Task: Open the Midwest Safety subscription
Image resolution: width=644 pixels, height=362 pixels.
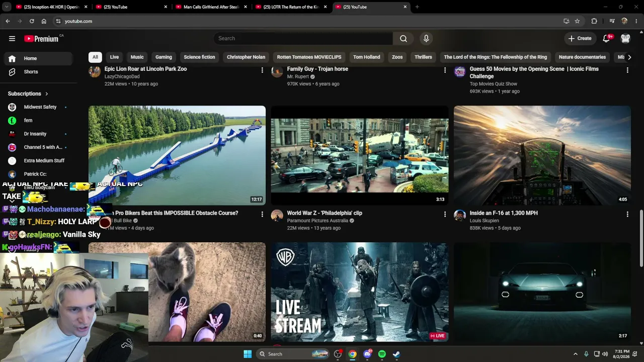Action: tap(37, 107)
